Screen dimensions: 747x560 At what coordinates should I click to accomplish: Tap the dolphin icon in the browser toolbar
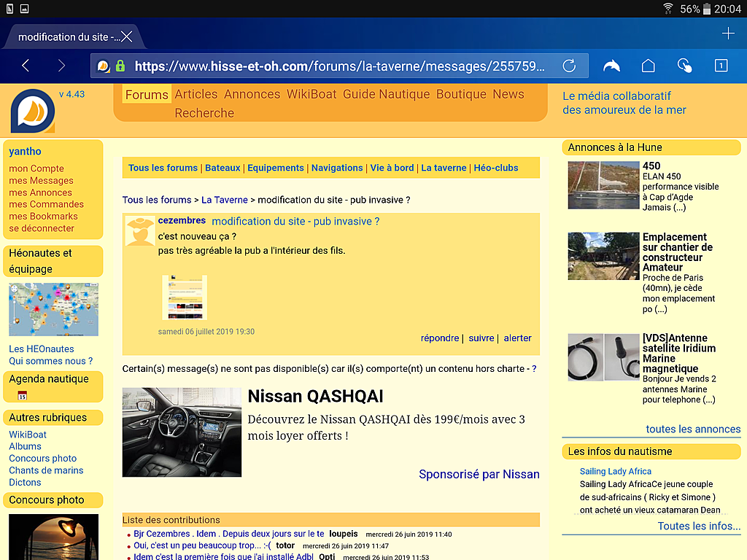pos(611,66)
